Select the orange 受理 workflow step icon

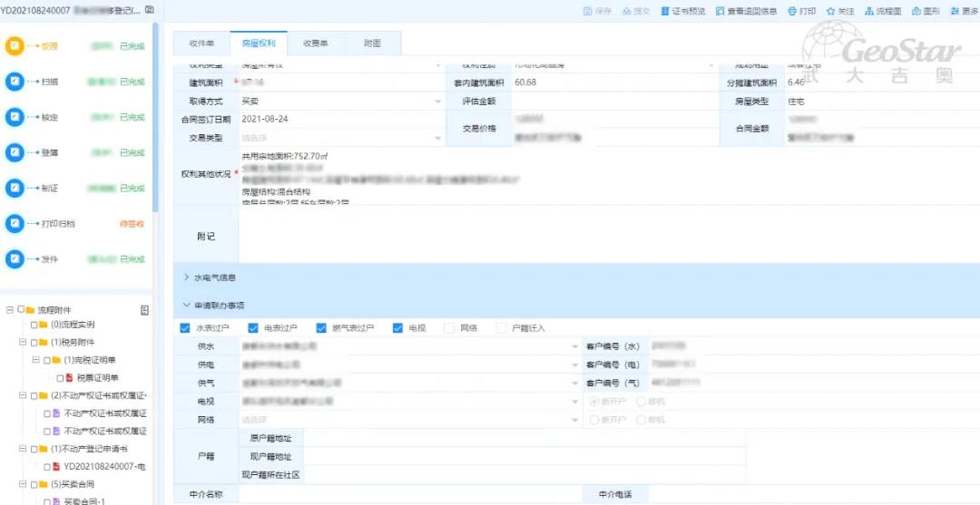[15, 46]
